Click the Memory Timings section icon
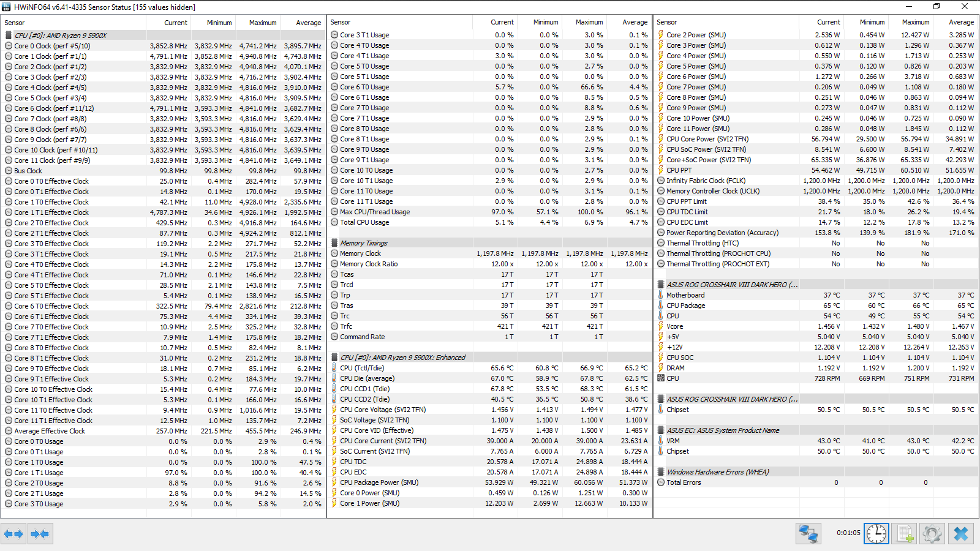Viewport: 980px width, 551px height. (x=334, y=243)
